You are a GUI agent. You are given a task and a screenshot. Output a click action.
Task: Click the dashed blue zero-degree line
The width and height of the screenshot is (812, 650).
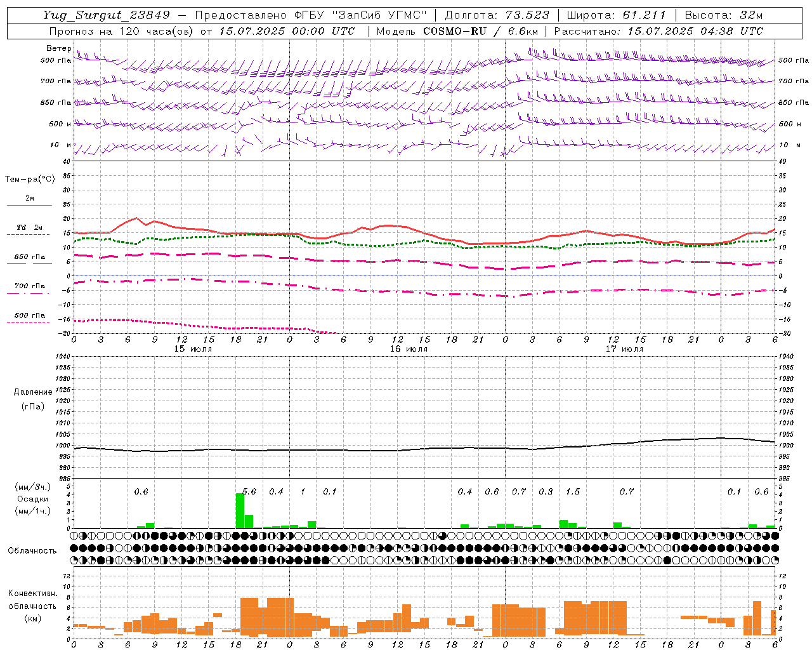coord(424,275)
